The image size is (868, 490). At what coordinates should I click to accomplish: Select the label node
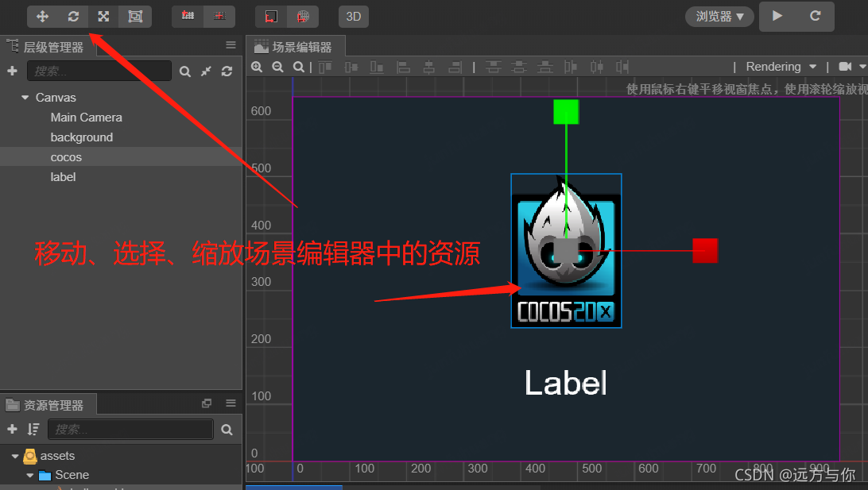(x=63, y=177)
